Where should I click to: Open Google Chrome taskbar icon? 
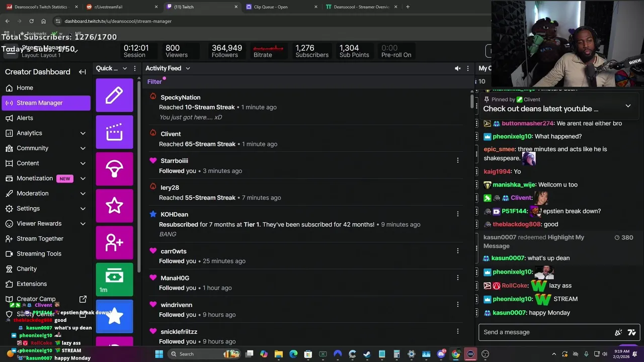[455, 354]
